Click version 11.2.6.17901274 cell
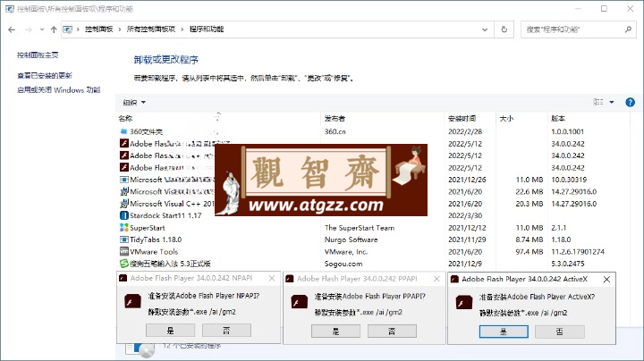 [578, 251]
